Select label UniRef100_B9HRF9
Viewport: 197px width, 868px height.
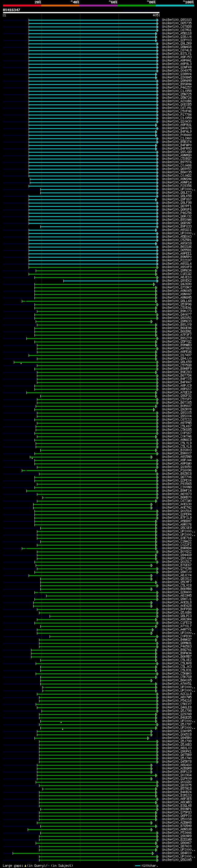(177, 369)
